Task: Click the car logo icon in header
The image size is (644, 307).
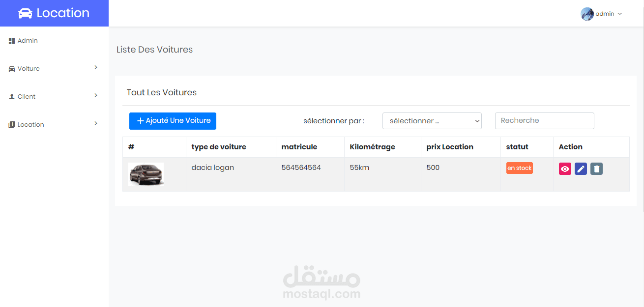Action: 25,13
